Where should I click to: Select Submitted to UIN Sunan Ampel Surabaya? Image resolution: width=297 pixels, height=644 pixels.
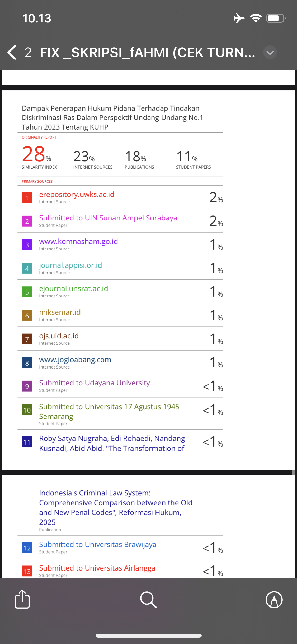(x=108, y=218)
